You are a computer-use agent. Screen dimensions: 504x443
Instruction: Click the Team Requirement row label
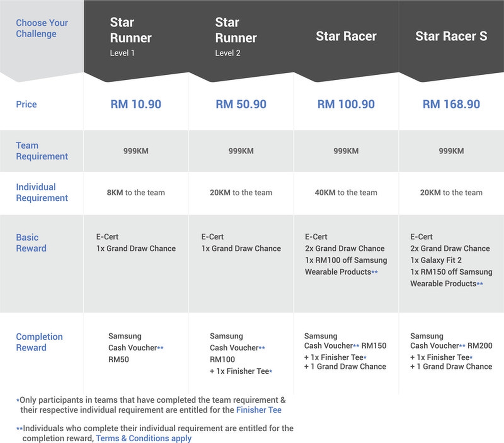(x=42, y=151)
